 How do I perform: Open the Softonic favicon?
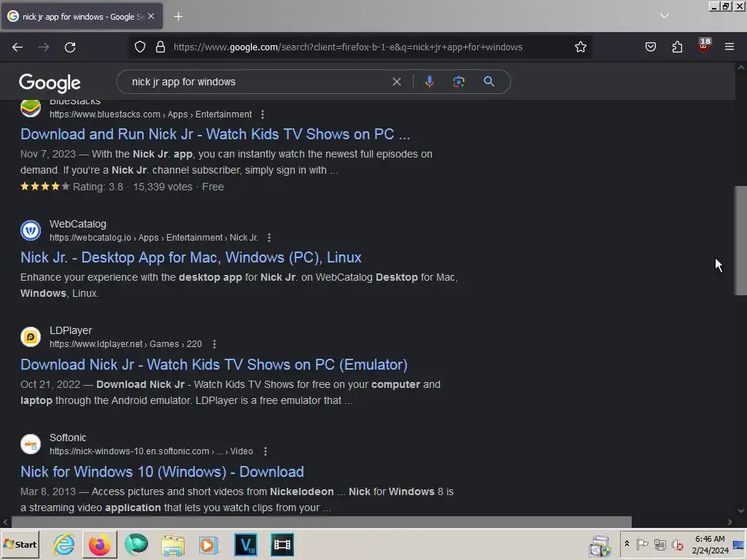tap(31, 444)
